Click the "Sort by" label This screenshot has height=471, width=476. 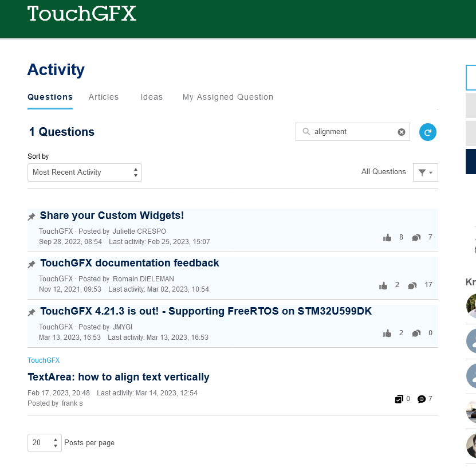[x=38, y=156]
